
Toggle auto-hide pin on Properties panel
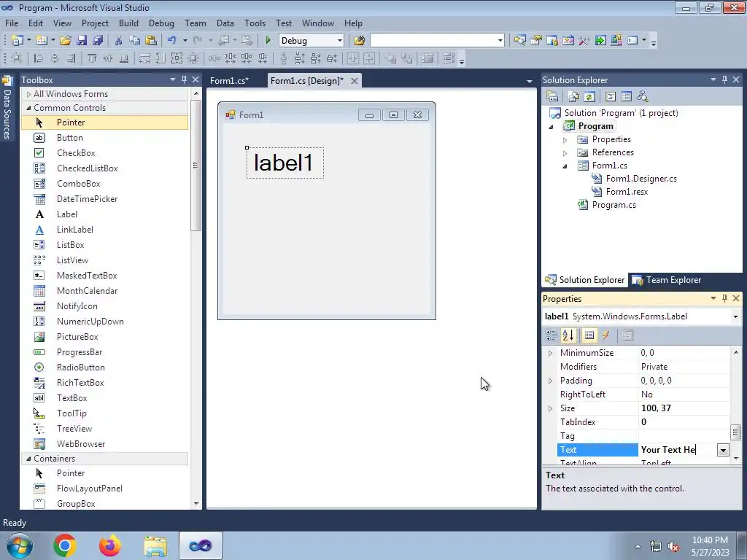(724, 298)
